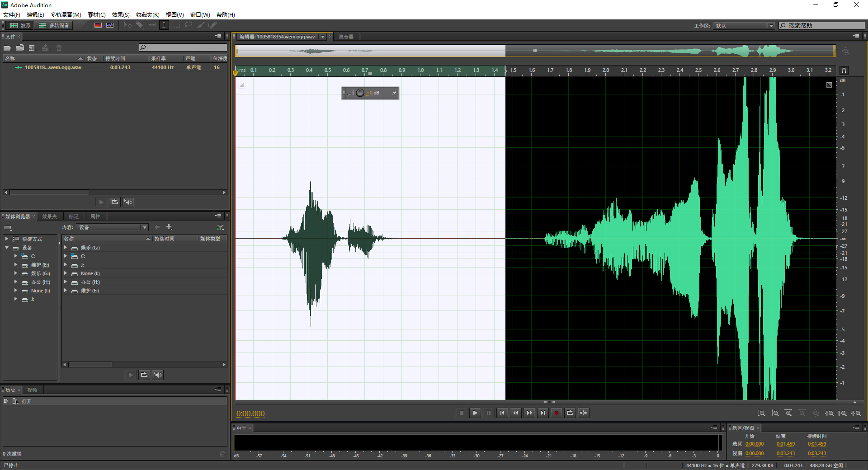The height and width of the screenshot is (470, 868).
Task: Collapse 设备 tree node
Action: coord(7,248)
